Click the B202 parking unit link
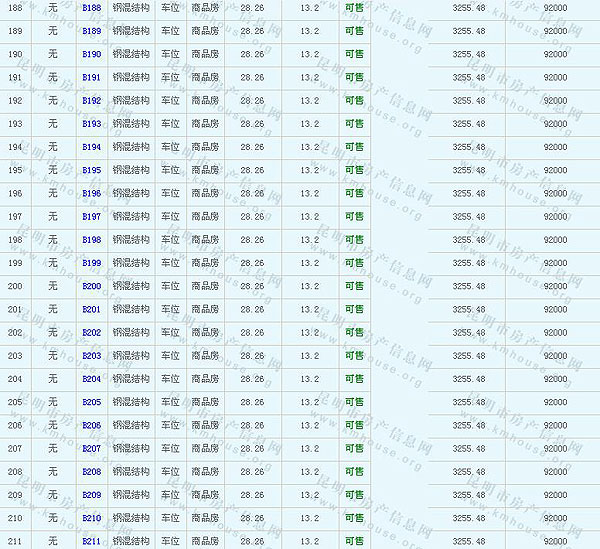600x549 pixels. tap(91, 333)
